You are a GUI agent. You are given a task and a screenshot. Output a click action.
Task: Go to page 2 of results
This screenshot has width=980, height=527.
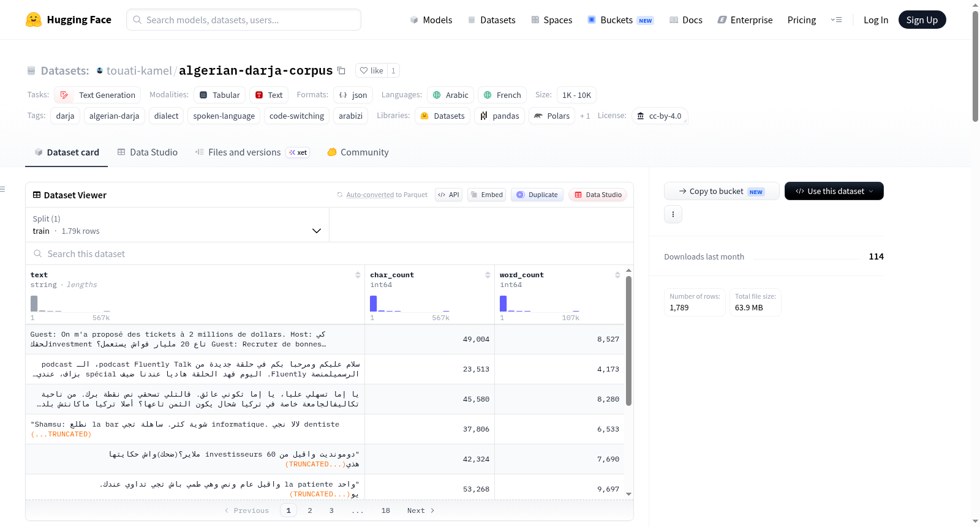tap(310, 510)
